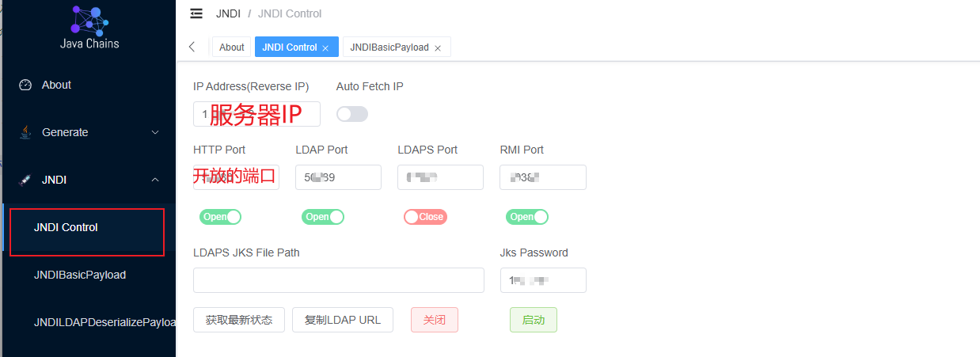Enable the LDAPS Port Close switch
The height and width of the screenshot is (357, 980).
[x=425, y=217]
